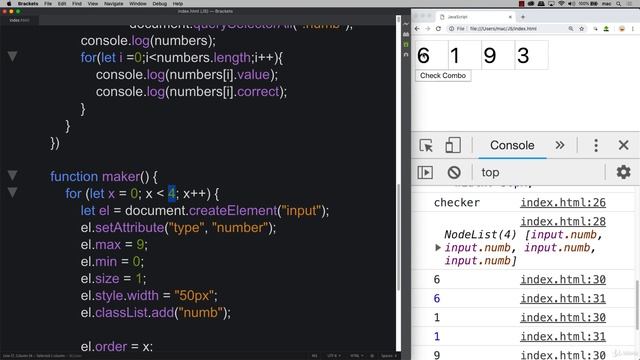This screenshot has height=360, width=640.
Task: Open the Edit menu
Action: pyautogui.click(x=62, y=3)
